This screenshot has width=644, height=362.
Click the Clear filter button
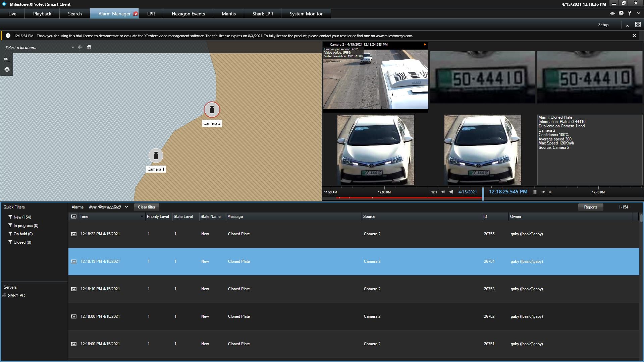pos(147,207)
